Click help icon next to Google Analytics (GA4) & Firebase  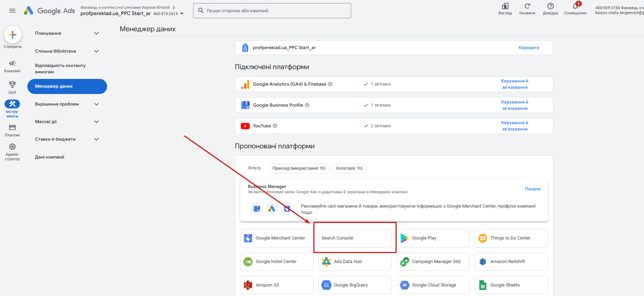click(x=330, y=84)
